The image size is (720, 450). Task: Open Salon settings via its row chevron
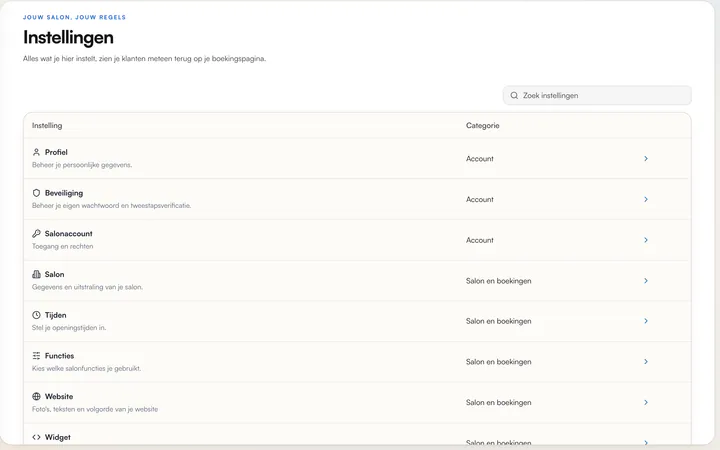pyautogui.click(x=646, y=281)
